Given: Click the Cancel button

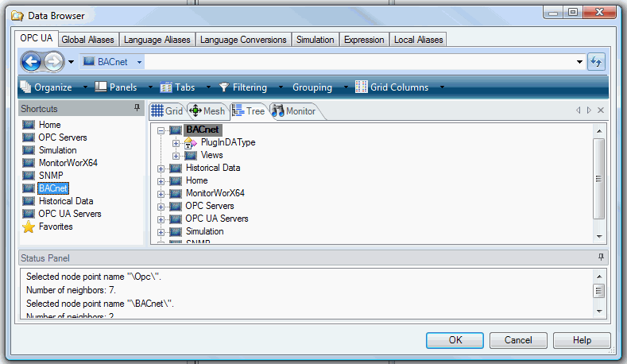Looking at the screenshot, I should pyautogui.click(x=517, y=340).
